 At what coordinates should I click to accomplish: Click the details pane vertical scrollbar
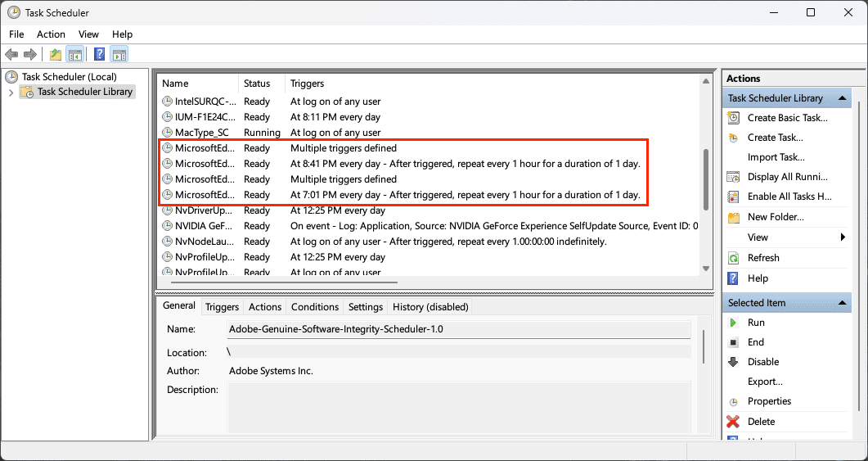(704, 346)
